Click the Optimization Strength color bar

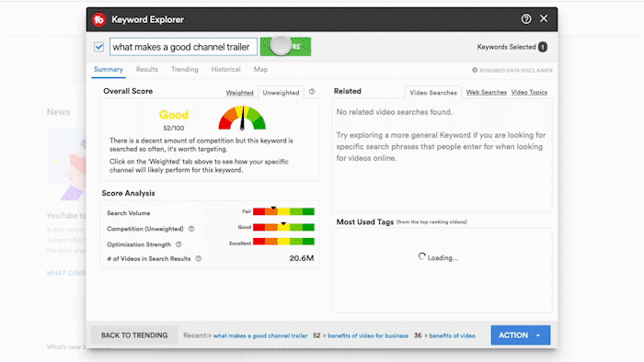pos(283,242)
